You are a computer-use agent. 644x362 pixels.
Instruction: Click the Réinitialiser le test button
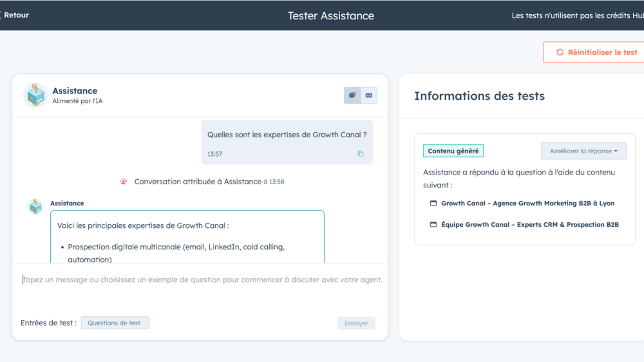pos(594,52)
